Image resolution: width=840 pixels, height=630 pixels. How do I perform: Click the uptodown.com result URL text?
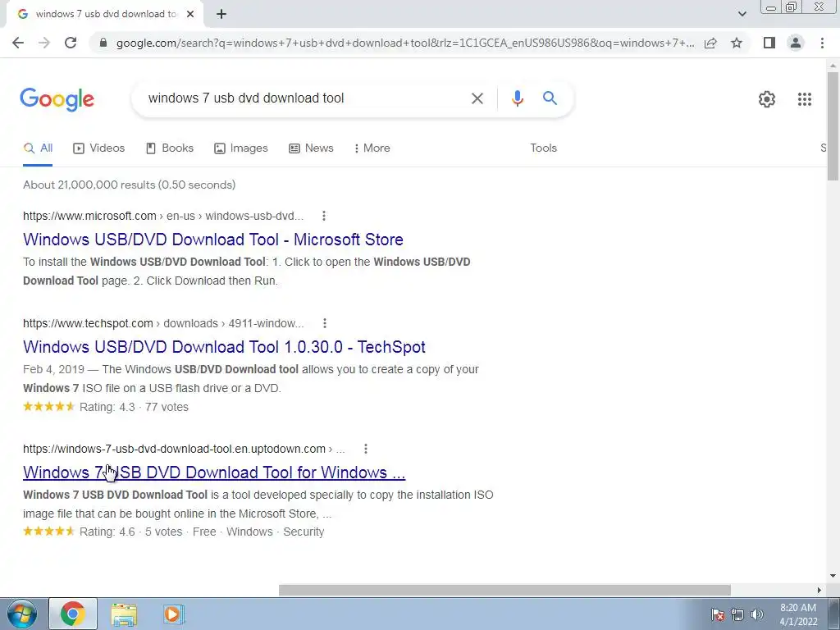click(184, 449)
